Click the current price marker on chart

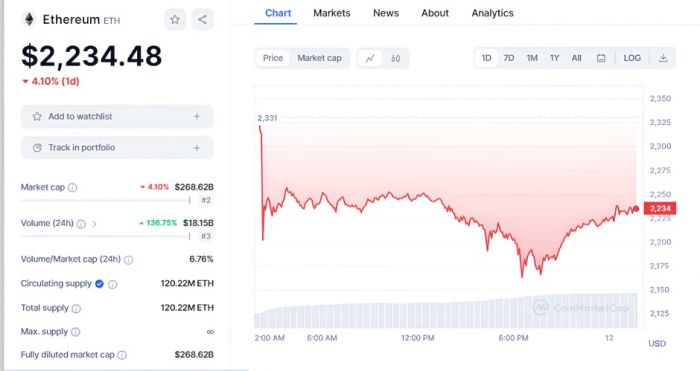(636, 208)
